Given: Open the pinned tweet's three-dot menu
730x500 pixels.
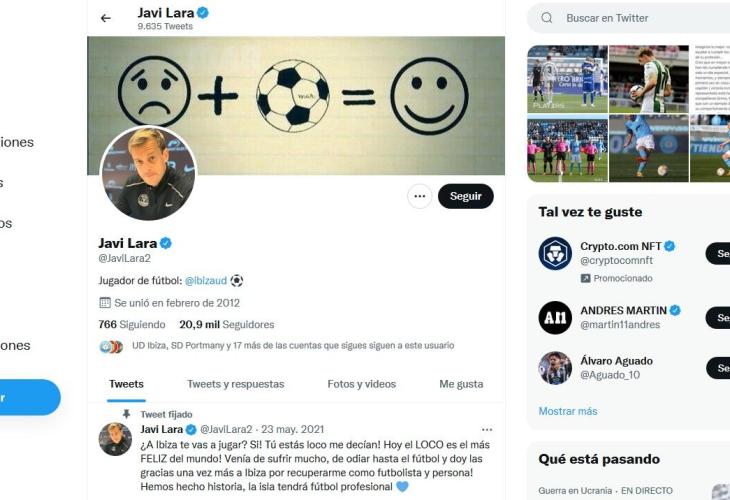Looking at the screenshot, I should [x=487, y=429].
